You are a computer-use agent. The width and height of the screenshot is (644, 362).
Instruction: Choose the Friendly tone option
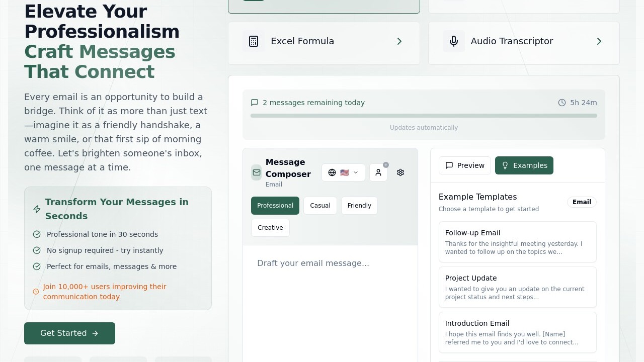tap(359, 206)
